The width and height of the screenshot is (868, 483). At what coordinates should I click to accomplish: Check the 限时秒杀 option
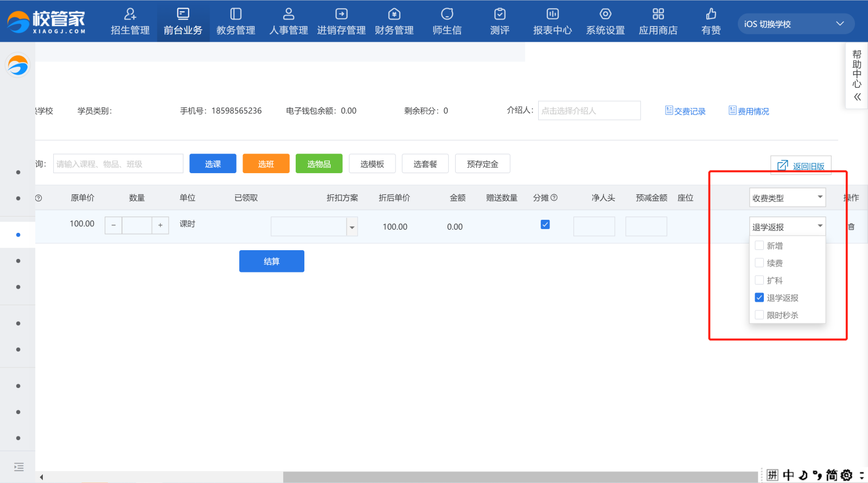click(759, 315)
